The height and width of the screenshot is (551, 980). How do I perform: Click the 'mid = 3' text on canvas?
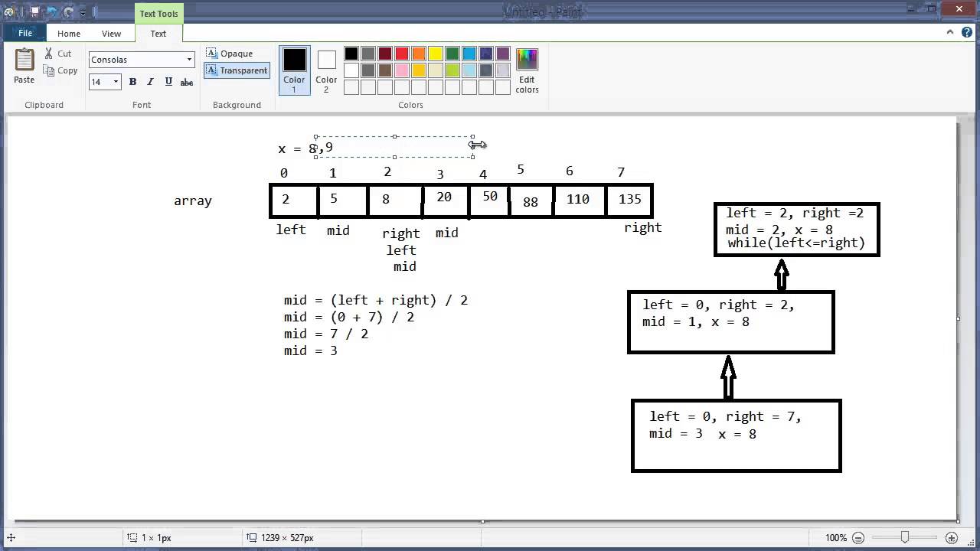(311, 350)
